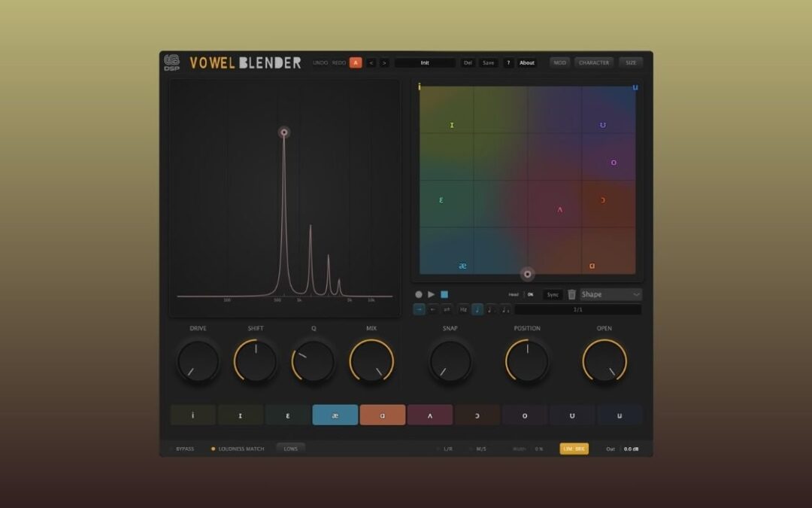Select the dotted note rate icon
Screen dimensions: 812x508
491,309
